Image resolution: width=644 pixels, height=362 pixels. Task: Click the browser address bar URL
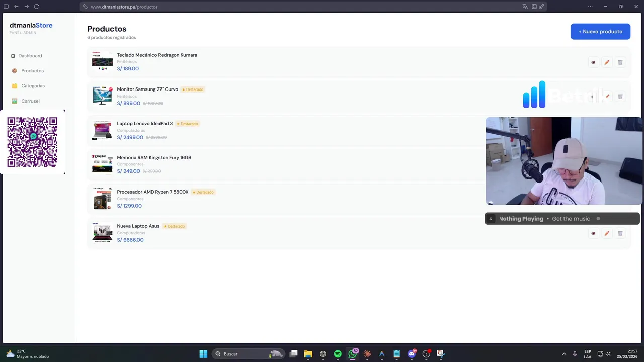124,7
